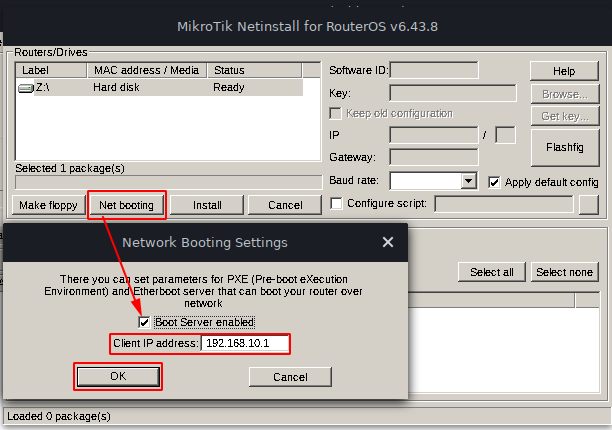Click the installation progress bar
Image resolution: width=612 pixels, height=430 pixels.
(x=169, y=182)
